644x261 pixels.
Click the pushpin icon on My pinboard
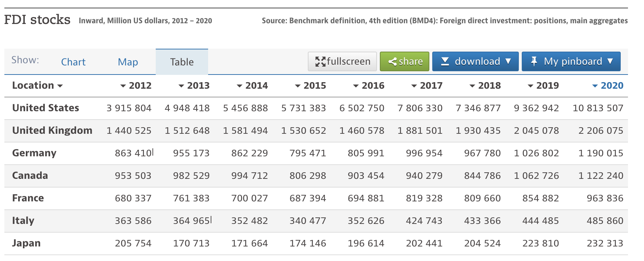[534, 61]
